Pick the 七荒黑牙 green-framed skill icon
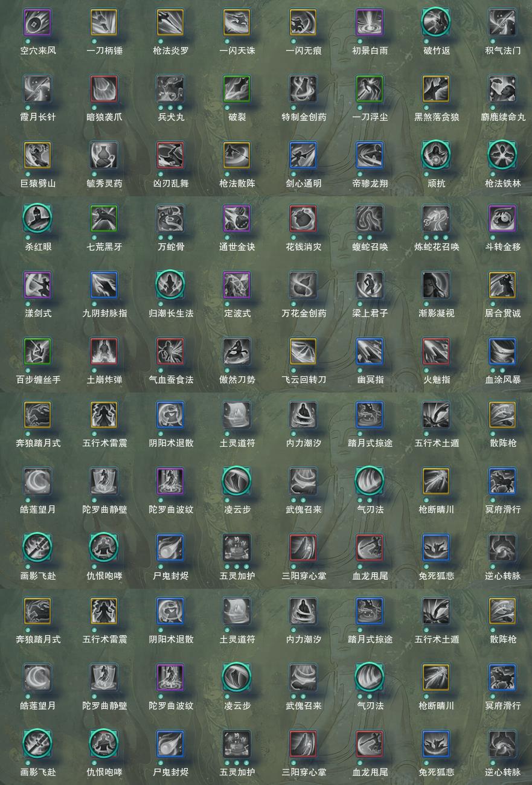The image size is (532, 785). [x=104, y=219]
